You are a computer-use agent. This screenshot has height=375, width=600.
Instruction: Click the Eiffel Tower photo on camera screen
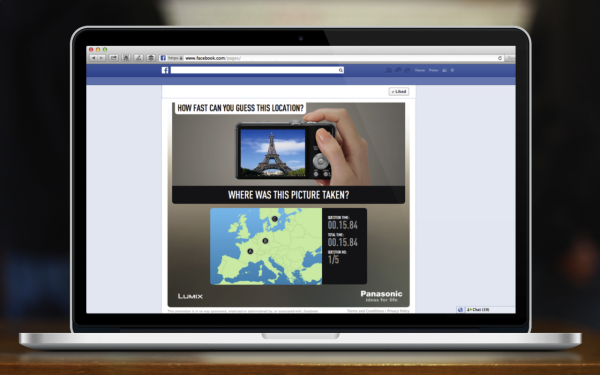click(x=272, y=152)
